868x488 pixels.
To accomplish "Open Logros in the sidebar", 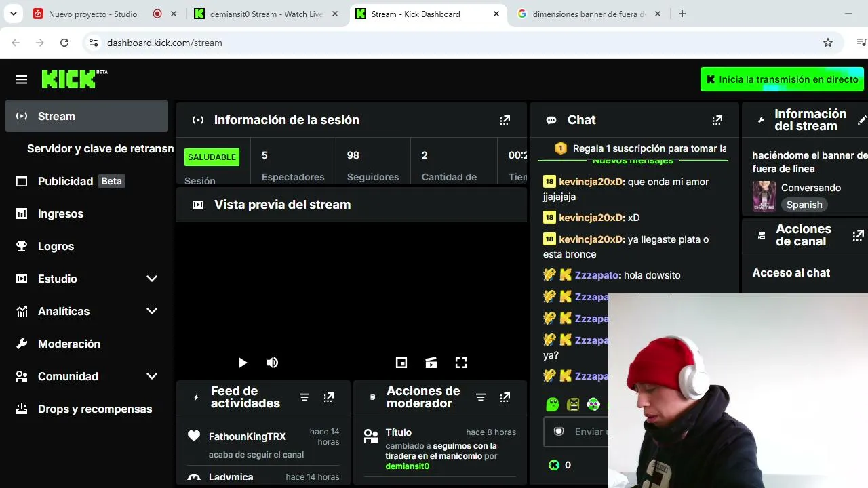I will [x=87, y=246].
